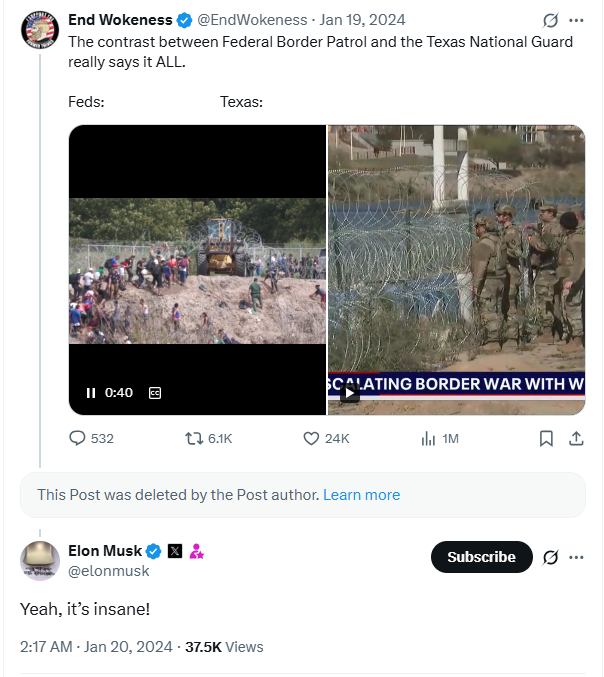Open End Wokeness profile avatar
The width and height of the screenshot is (604, 677).
tap(40, 30)
